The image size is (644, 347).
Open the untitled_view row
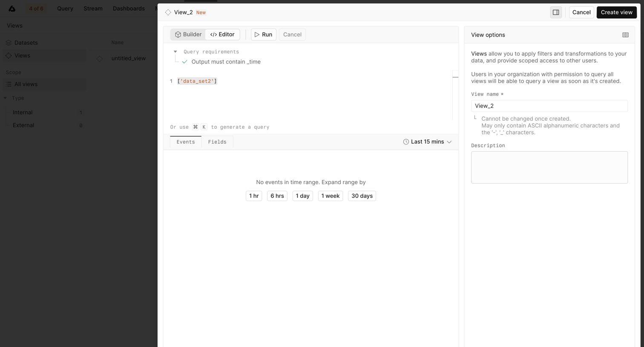(129, 58)
